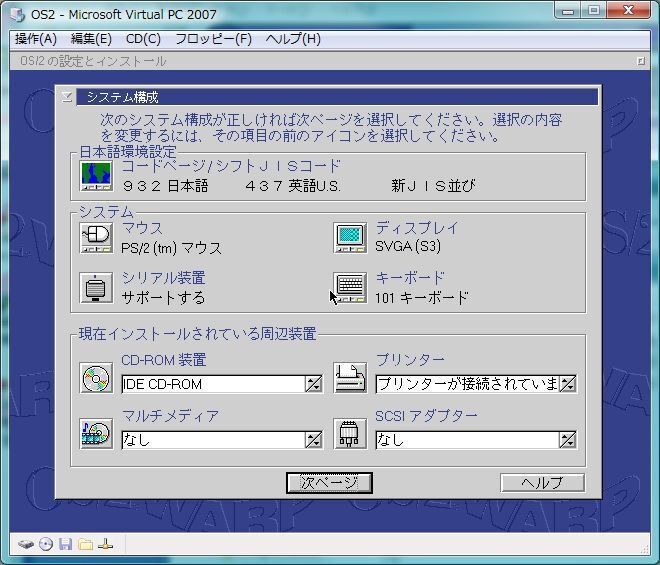Select the network adapter status bar icon
This screenshot has width=660, height=565.
click(105, 544)
